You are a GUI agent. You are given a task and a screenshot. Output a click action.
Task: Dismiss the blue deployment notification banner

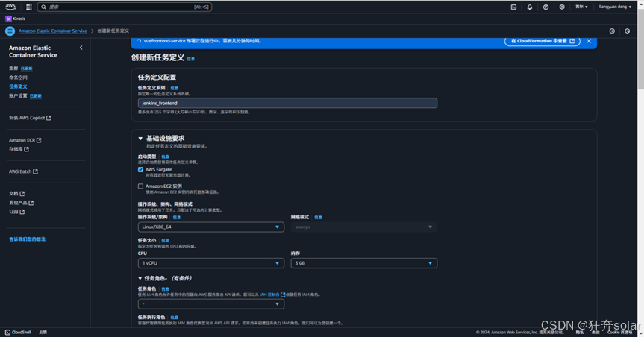(589, 41)
